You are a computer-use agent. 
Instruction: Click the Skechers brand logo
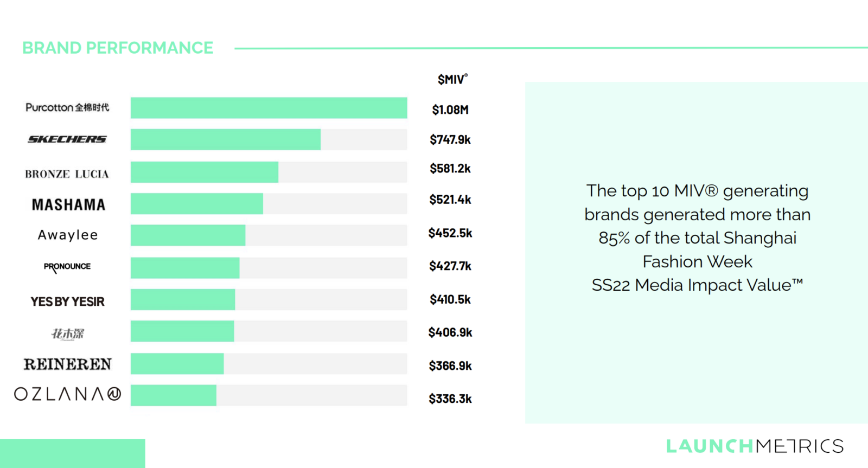point(67,139)
